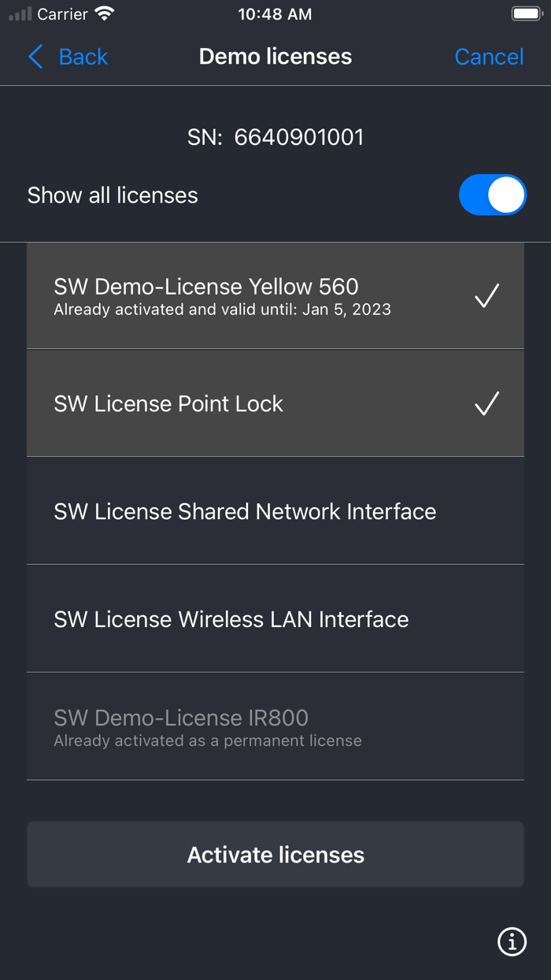Tap the Wi-Fi status icon

[x=104, y=14]
